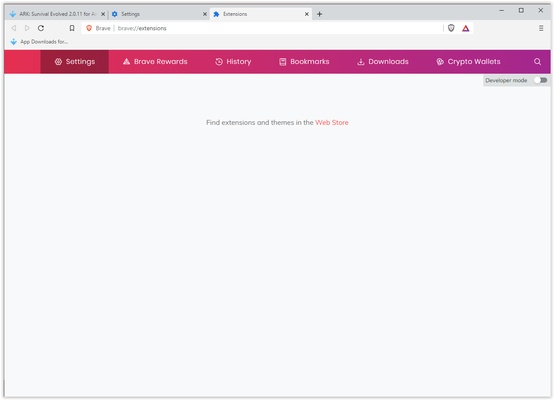This screenshot has width=554, height=400.
Task: Open Crypto Wallets in the navigation bar
Action: (468, 62)
